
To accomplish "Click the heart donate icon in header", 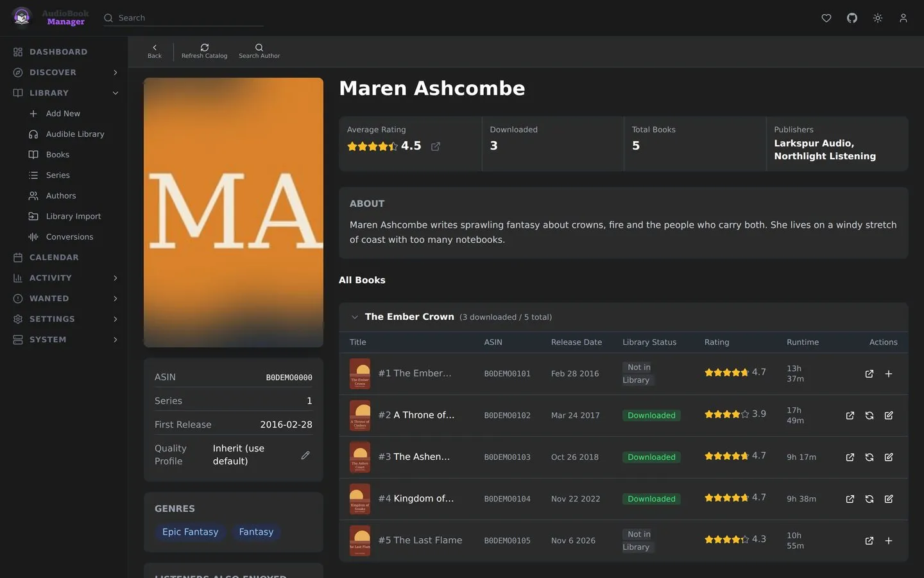I will [826, 18].
